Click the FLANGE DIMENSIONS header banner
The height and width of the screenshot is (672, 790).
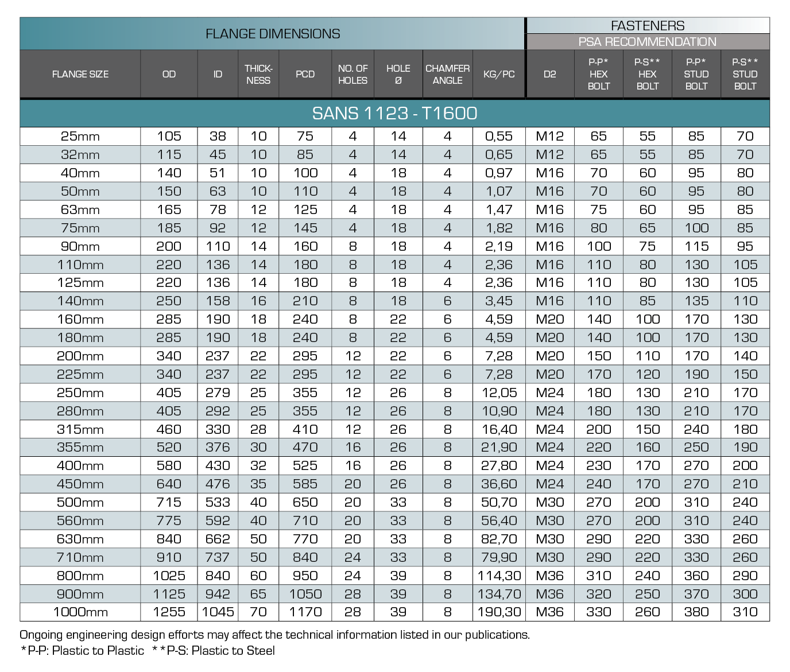point(273,34)
